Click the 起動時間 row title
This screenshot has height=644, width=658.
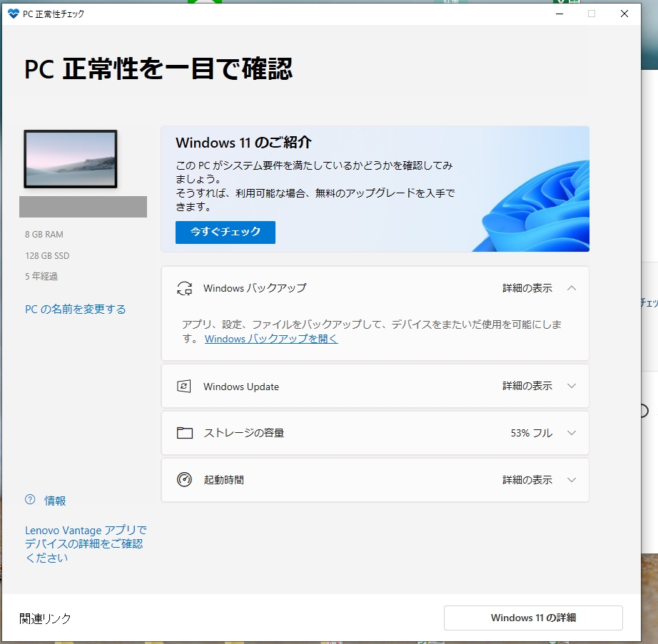(x=223, y=480)
